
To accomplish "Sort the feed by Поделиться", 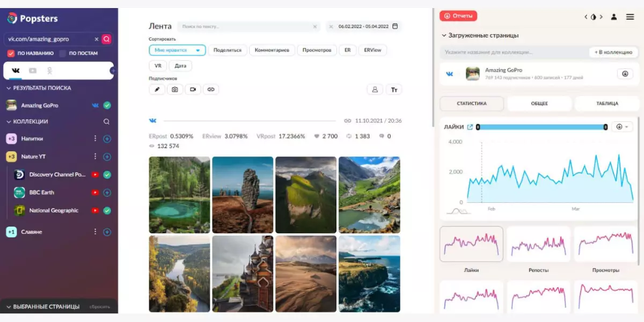I will point(228,50).
